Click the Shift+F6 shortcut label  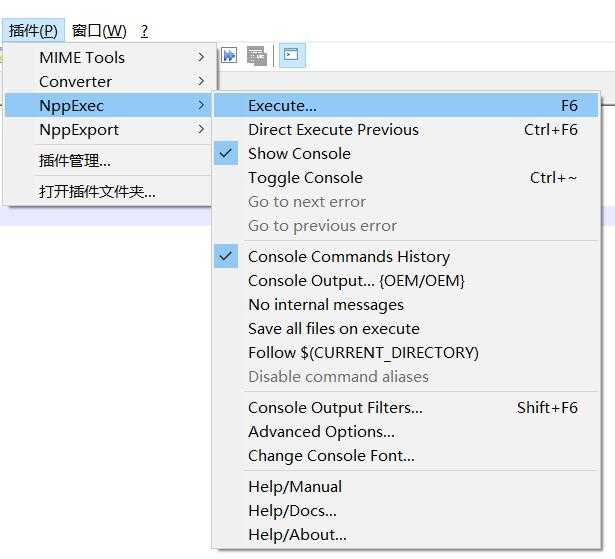pos(547,408)
